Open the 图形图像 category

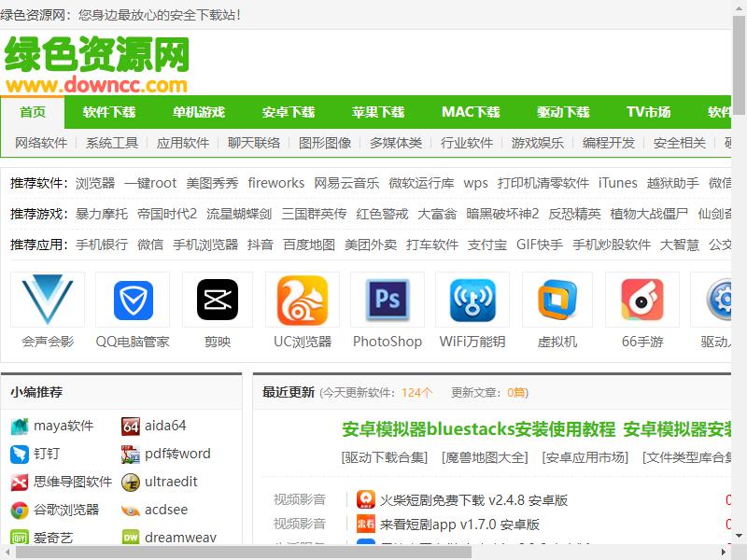pyautogui.click(x=325, y=143)
